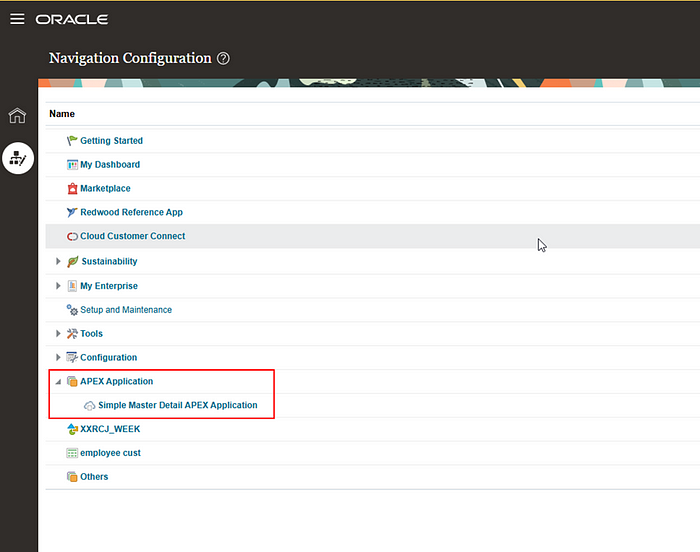Open the employee cust link

[110, 453]
